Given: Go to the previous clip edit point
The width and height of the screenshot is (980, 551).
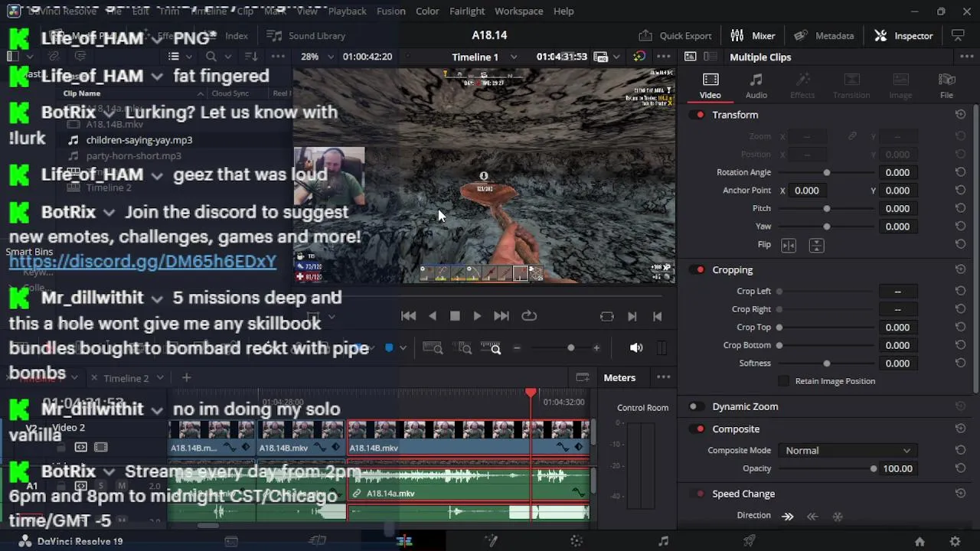Looking at the screenshot, I should [x=657, y=316].
